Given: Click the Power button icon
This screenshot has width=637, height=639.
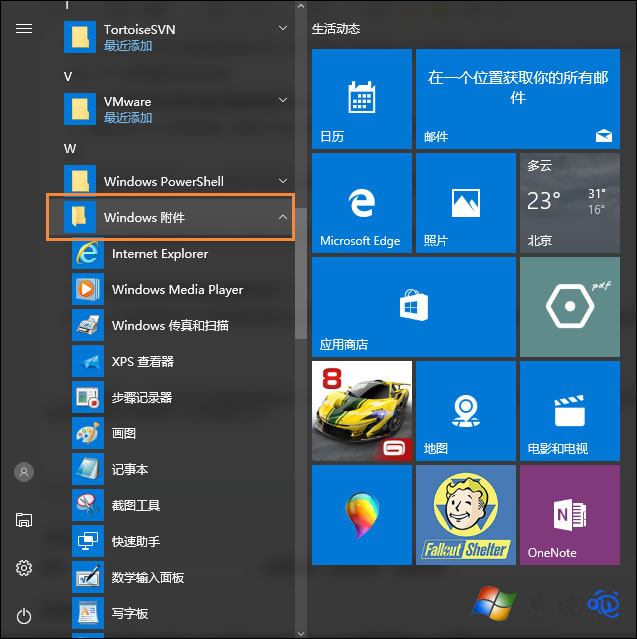Looking at the screenshot, I should click(x=24, y=616).
